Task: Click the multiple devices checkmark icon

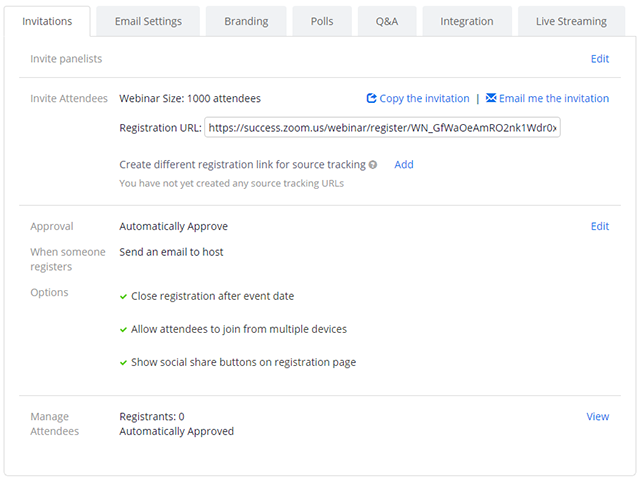Action: 123,329
